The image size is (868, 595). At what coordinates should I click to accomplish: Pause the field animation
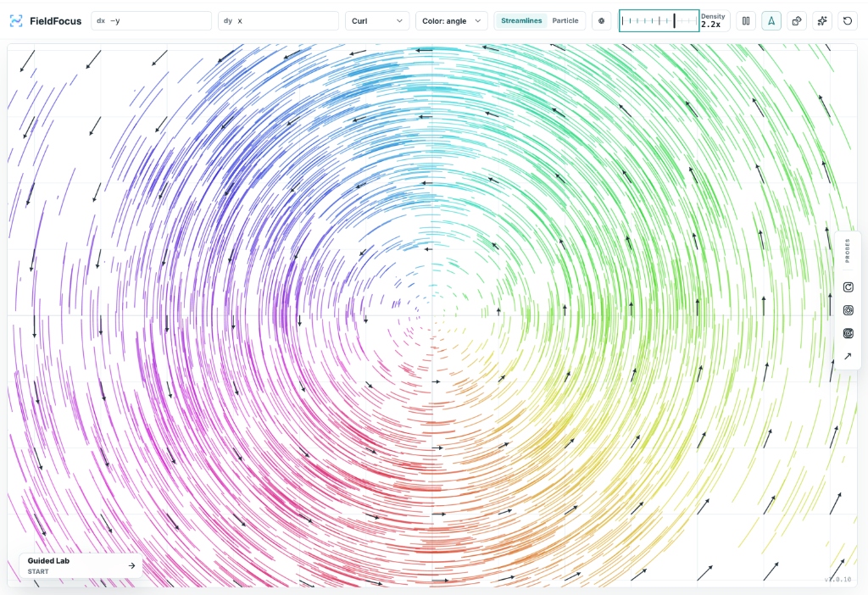tap(746, 21)
